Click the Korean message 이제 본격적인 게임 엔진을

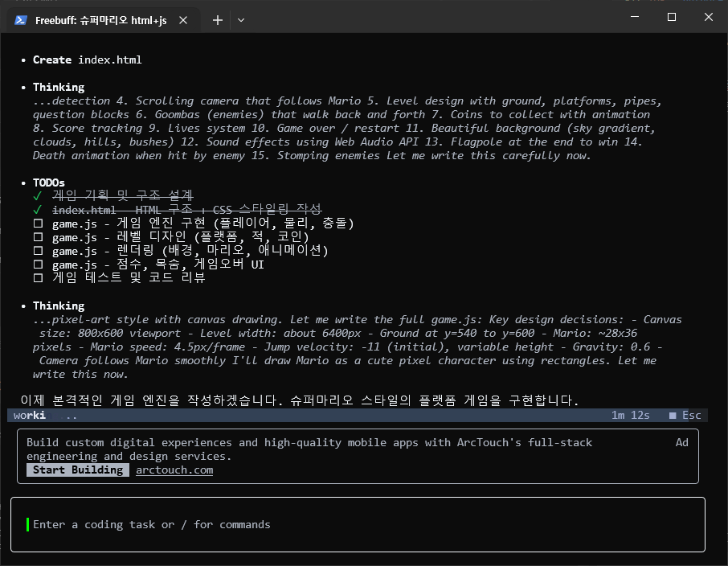tap(300, 400)
